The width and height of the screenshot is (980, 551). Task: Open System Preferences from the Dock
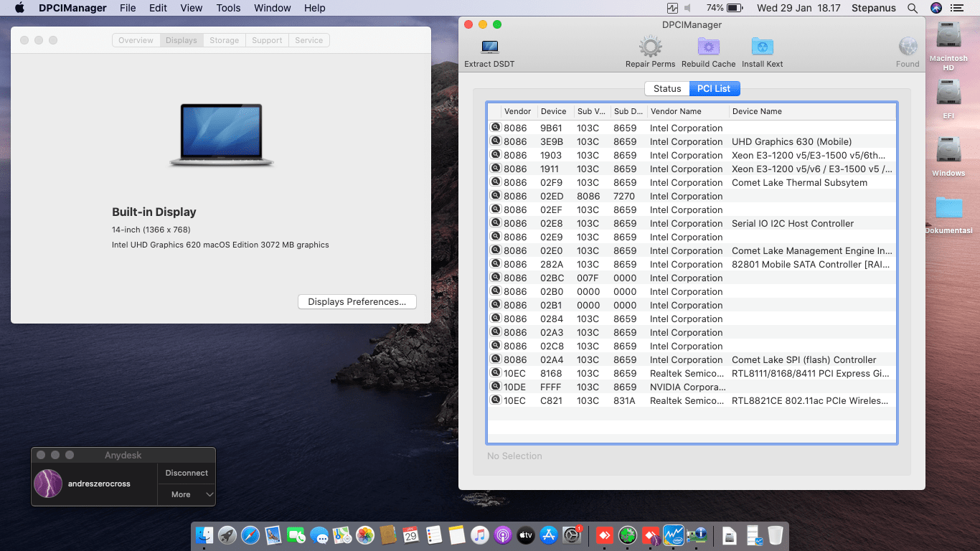(572, 534)
